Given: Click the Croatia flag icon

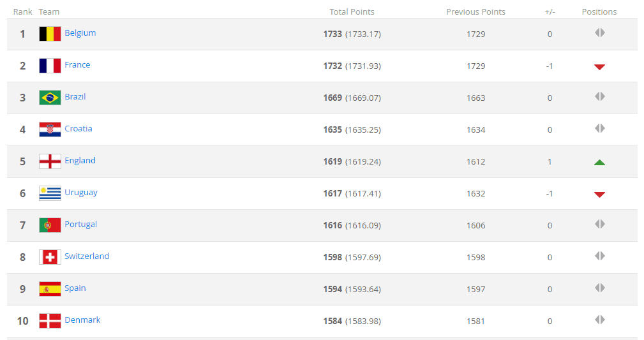Looking at the screenshot, I should (50, 129).
